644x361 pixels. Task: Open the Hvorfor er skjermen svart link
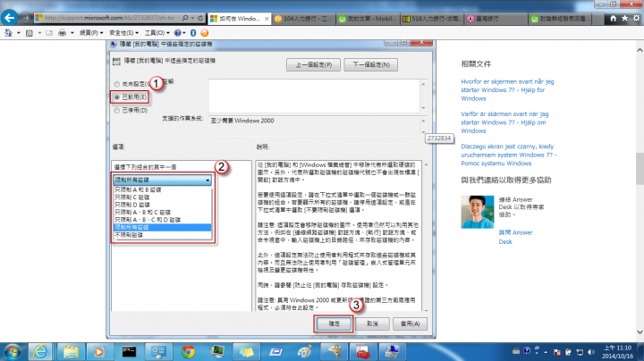507,90
